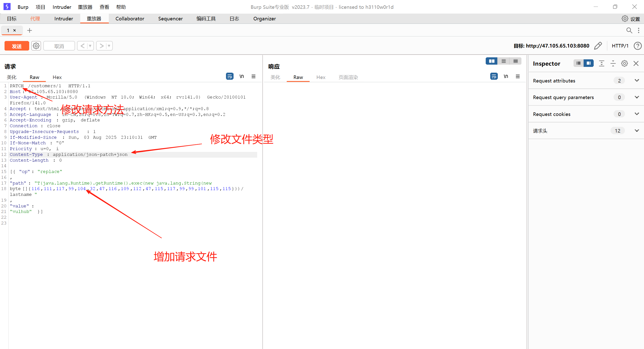The height and width of the screenshot is (349, 644).
Task: Switch to top-bottom split layout
Action: click(504, 61)
